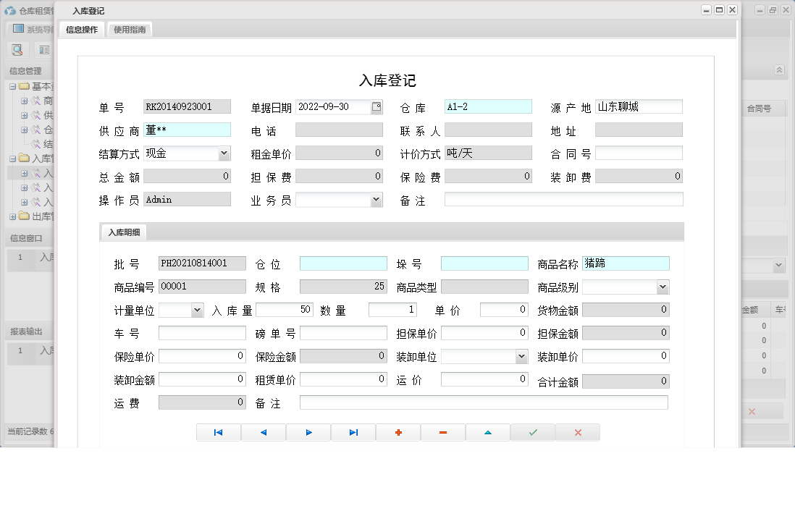The image size is (795, 532).
Task: Go to the next record
Action: click(308, 432)
